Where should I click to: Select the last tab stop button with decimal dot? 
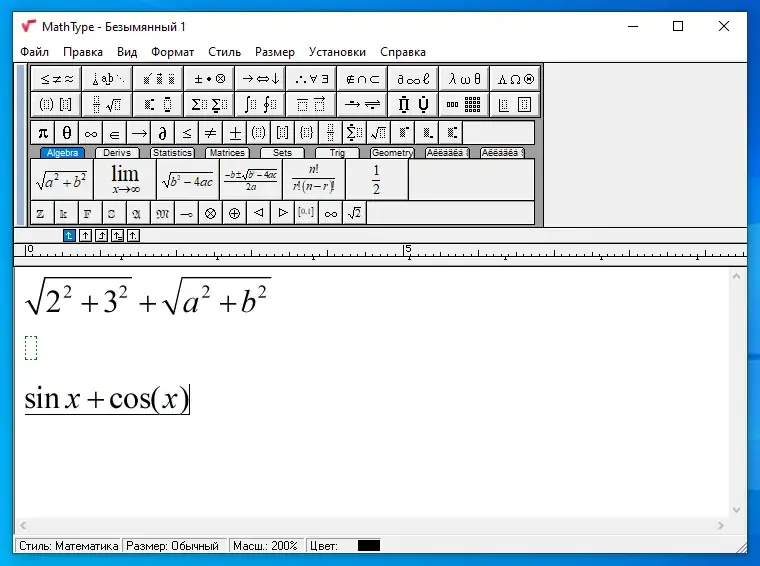[133, 236]
